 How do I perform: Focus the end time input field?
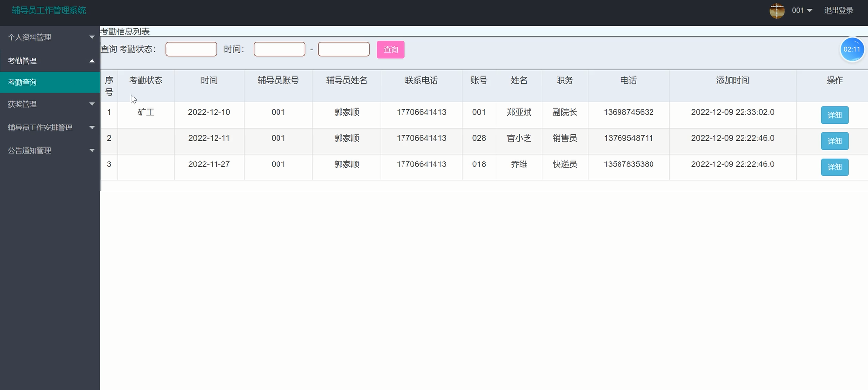tap(343, 49)
